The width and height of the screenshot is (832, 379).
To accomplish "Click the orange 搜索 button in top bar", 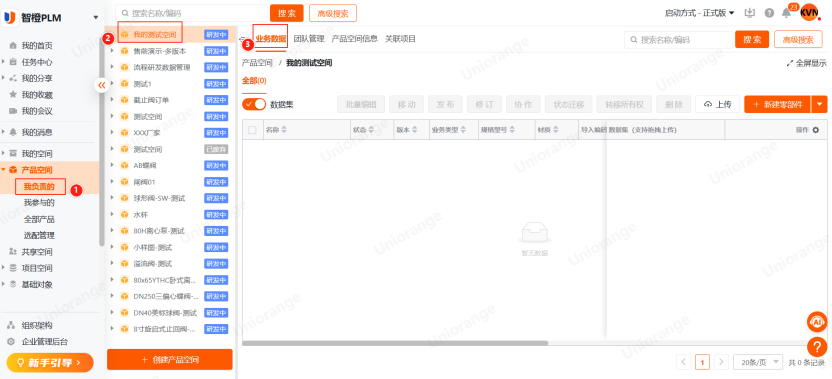I will tap(287, 13).
